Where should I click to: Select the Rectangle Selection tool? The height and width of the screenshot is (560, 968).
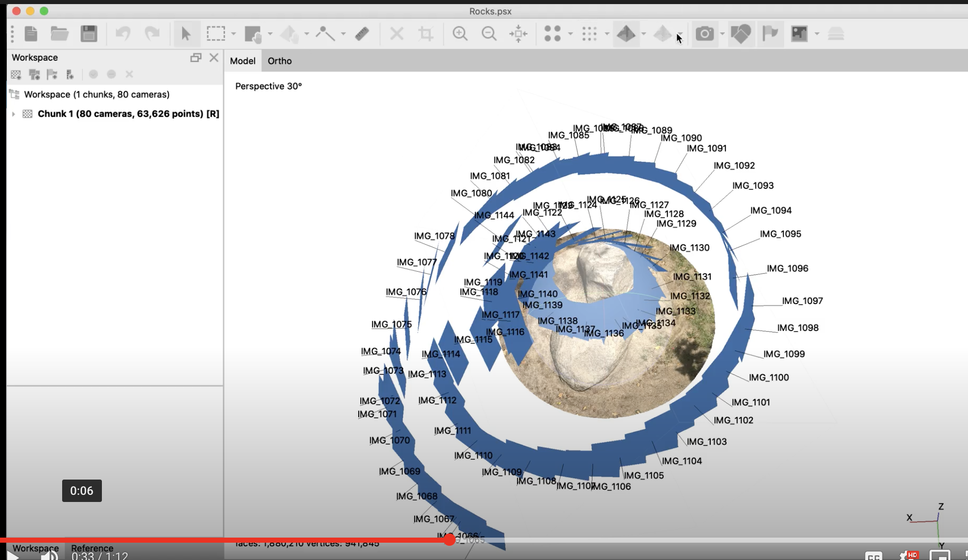tap(216, 34)
